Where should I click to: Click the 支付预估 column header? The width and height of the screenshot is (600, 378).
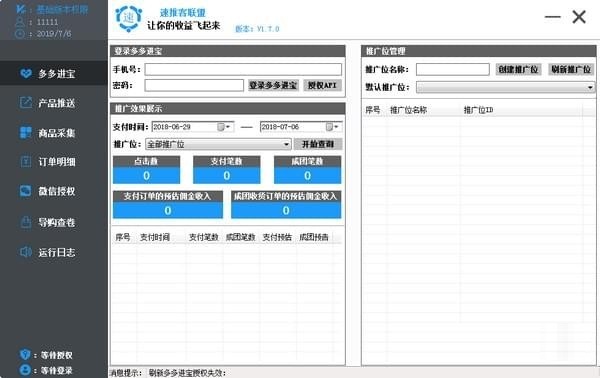277,237
